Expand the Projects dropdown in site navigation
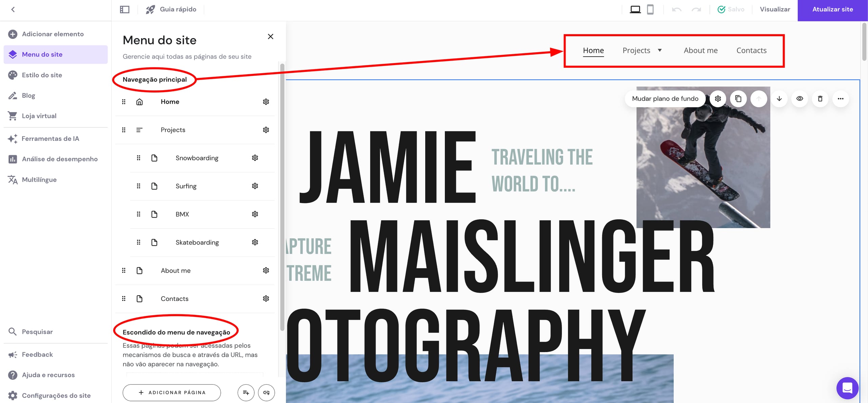The image size is (868, 403). tap(659, 51)
